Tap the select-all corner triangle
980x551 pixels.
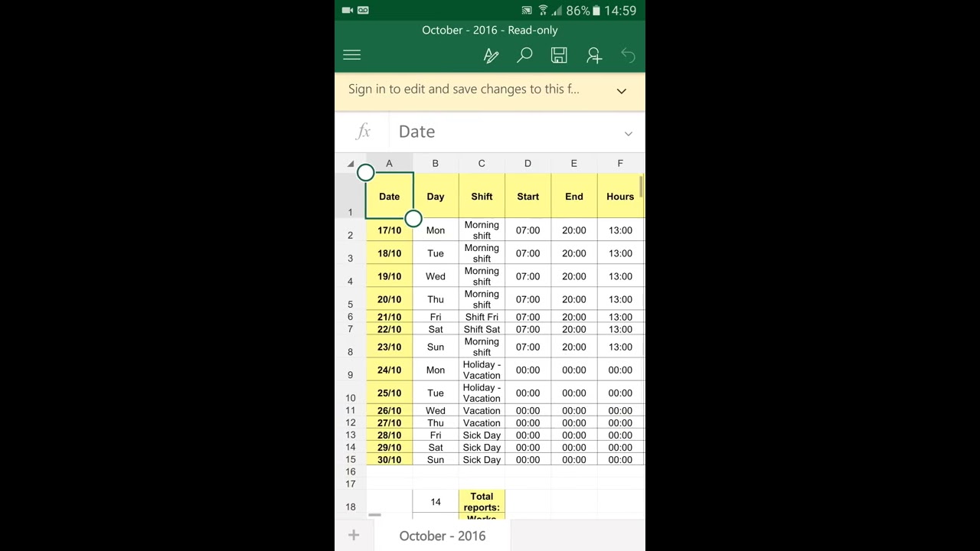(x=351, y=164)
